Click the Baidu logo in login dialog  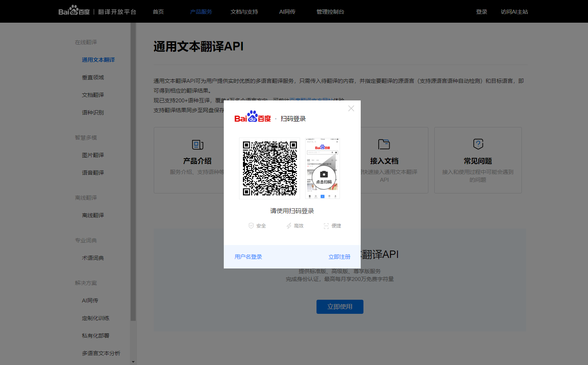coord(253,116)
